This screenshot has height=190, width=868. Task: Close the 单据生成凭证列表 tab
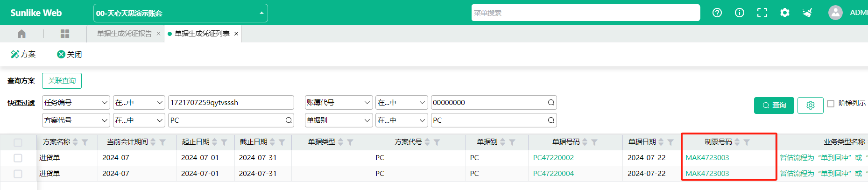(236, 34)
